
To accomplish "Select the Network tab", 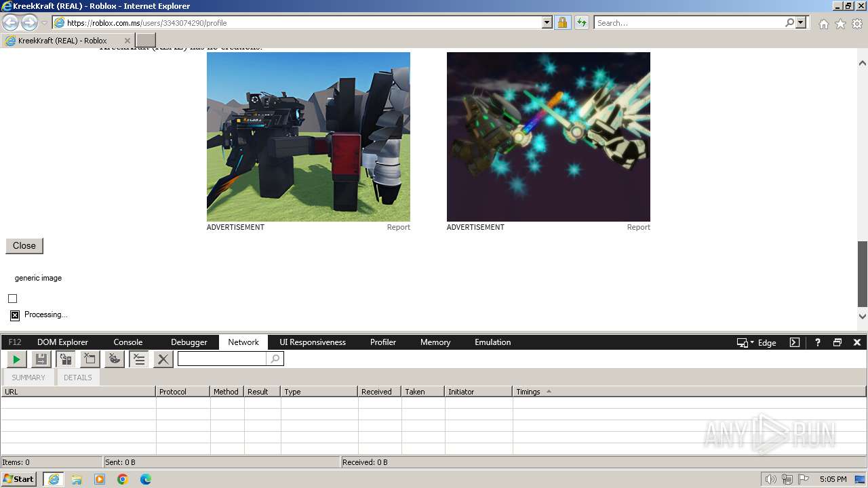I will (x=243, y=342).
